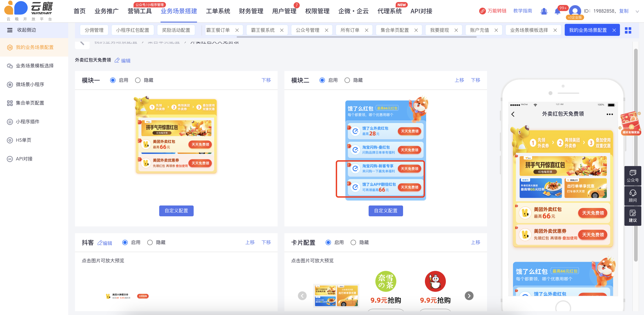Click 下移 link in 模块一 header
644x315 pixels.
266,80
